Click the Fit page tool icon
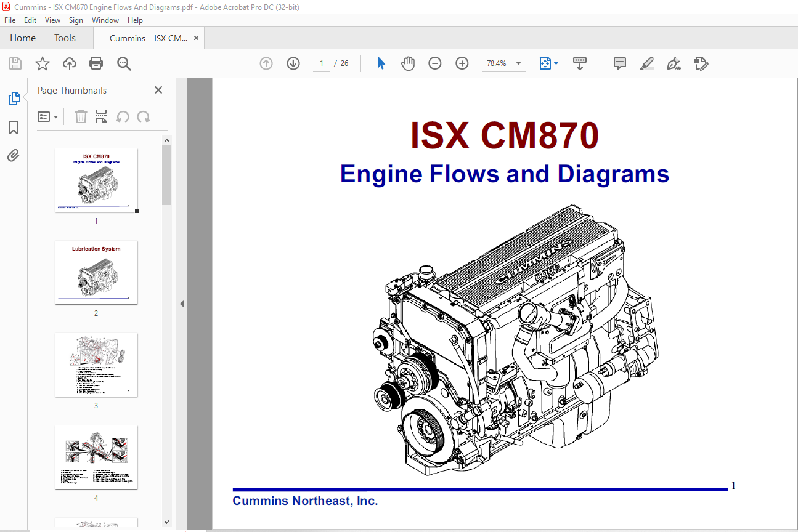Viewport: 798px width, 532px height. click(545, 63)
